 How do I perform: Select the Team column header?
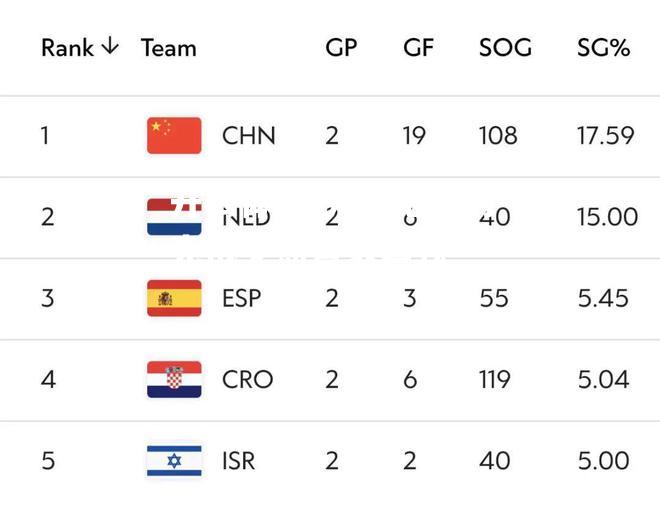169,48
